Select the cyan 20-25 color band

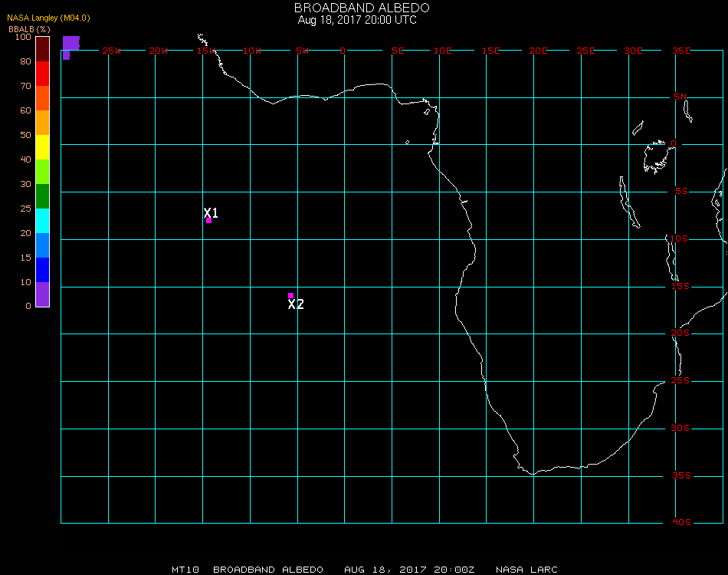tap(43, 221)
